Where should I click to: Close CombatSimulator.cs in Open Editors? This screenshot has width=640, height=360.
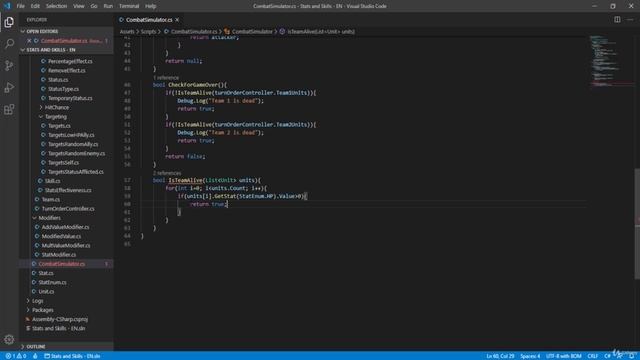[x=29, y=41]
